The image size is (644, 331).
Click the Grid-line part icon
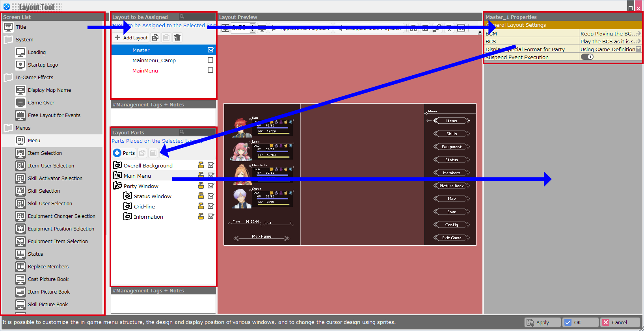click(x=127, y=206)
